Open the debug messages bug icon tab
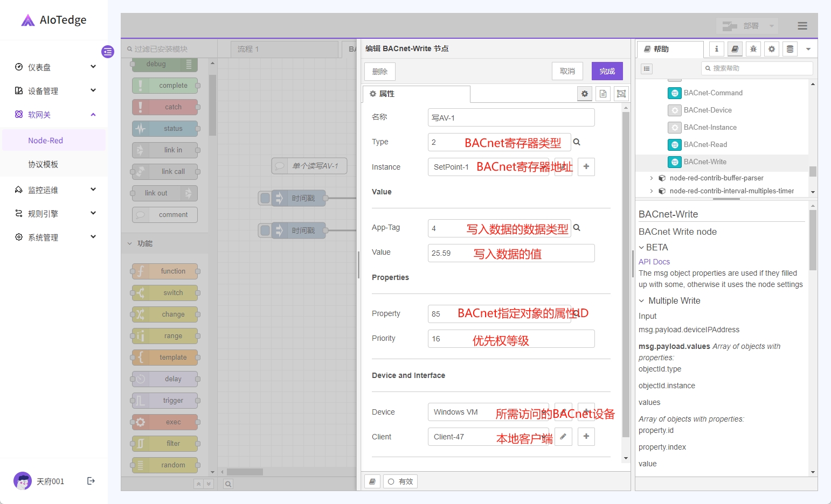 pyautogui.click(x=753, y=49)
